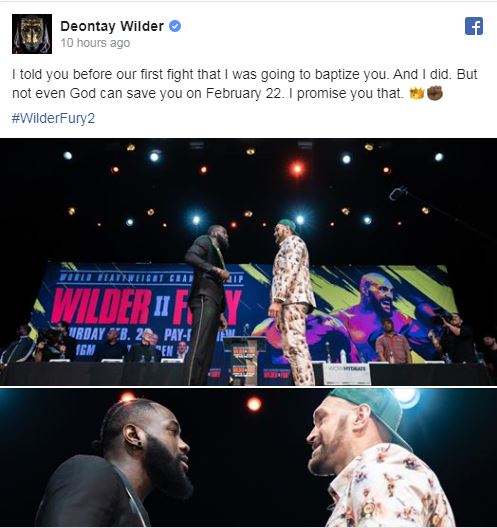Click the red WILDER text on banner
Image resolution: width=497 pixels, height=528 pixels.
coord(101,306)
